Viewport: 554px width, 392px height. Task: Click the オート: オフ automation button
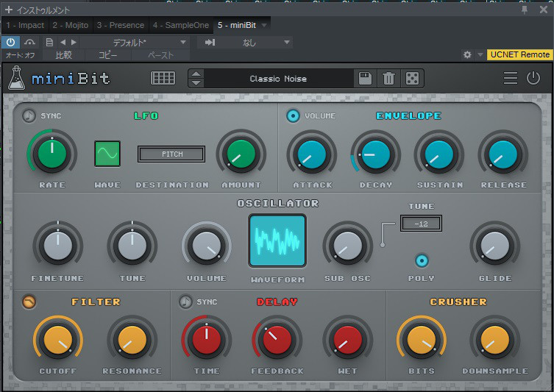click(21, 55)
